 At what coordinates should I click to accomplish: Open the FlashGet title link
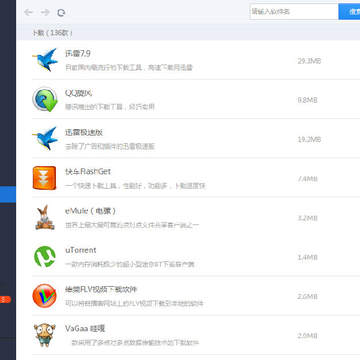88,172
